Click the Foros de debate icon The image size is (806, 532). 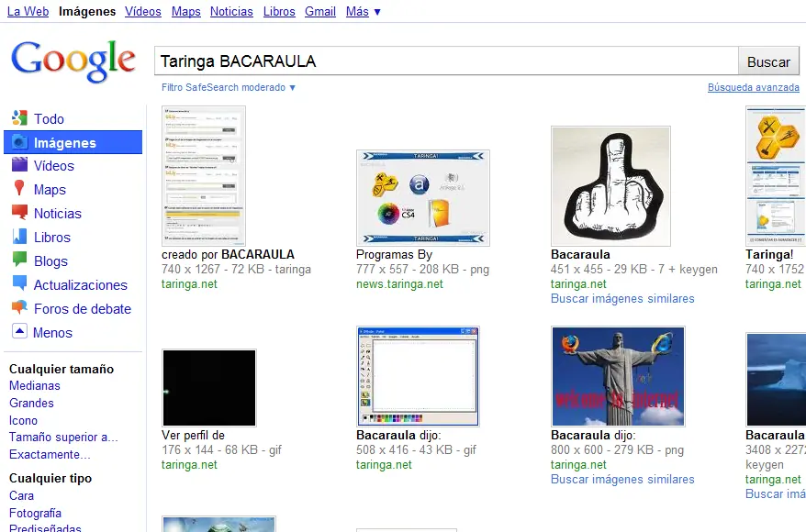pyautogui.click(x=19, y=307)
